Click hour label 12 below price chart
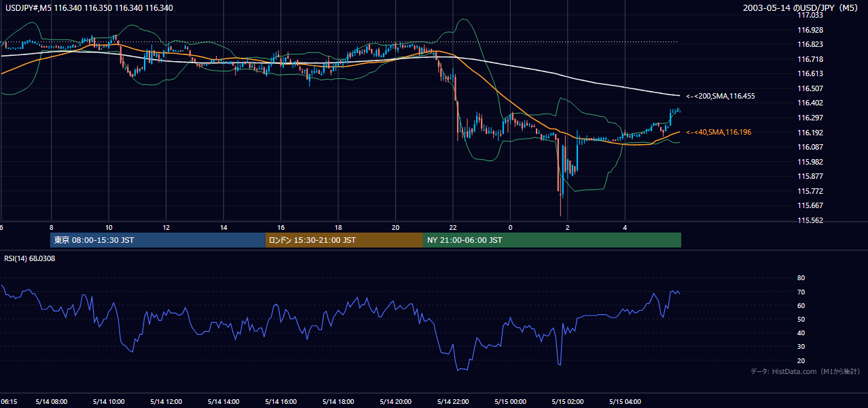This screenshot has width=868, height=408. pos(166,227)
